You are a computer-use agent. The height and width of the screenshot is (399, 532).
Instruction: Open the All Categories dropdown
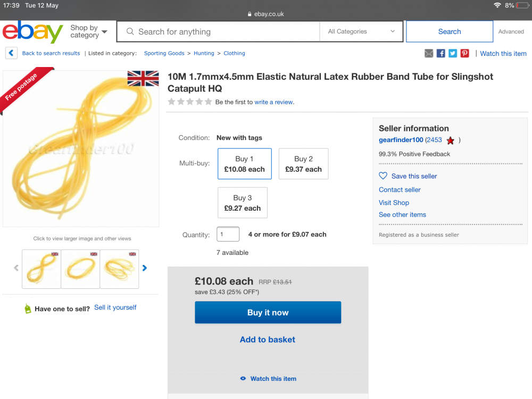pyautogui.click(x=361, y=31)
